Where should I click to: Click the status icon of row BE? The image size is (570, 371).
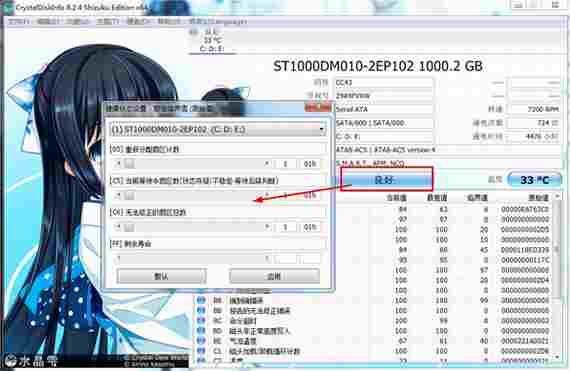tap(201, 341)
